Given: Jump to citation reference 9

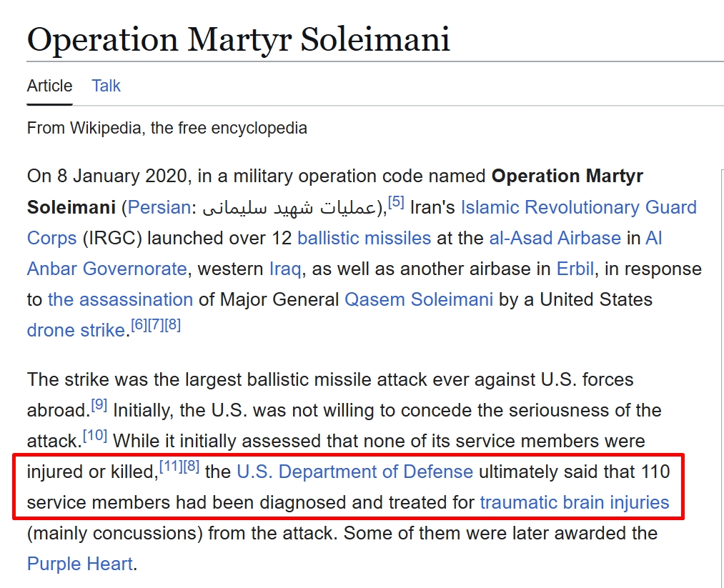Looking at the screenshot, I should tap(99, 405).
